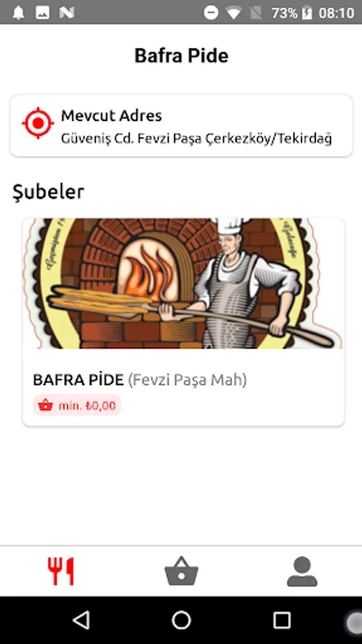Tap the red basket icon in minimum badge

pyautogui.click(x=45, y=406)
